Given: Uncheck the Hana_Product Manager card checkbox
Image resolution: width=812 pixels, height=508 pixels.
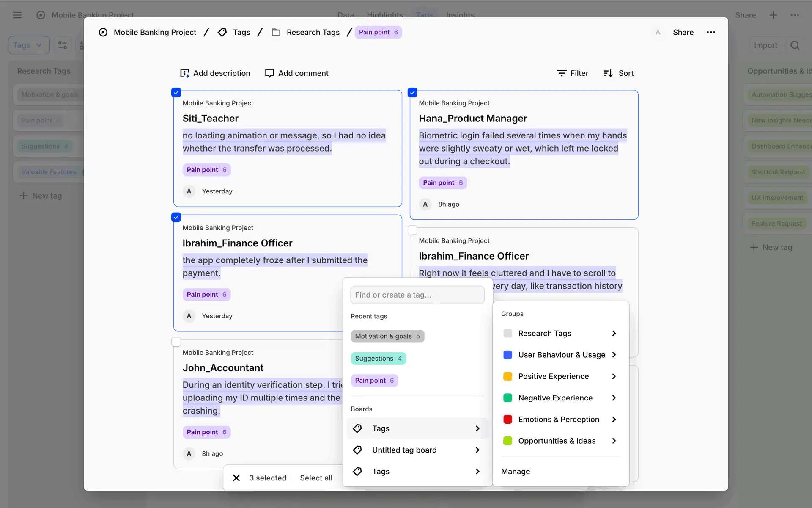Looking at the screenshot, I should click(x=412, y=92).
